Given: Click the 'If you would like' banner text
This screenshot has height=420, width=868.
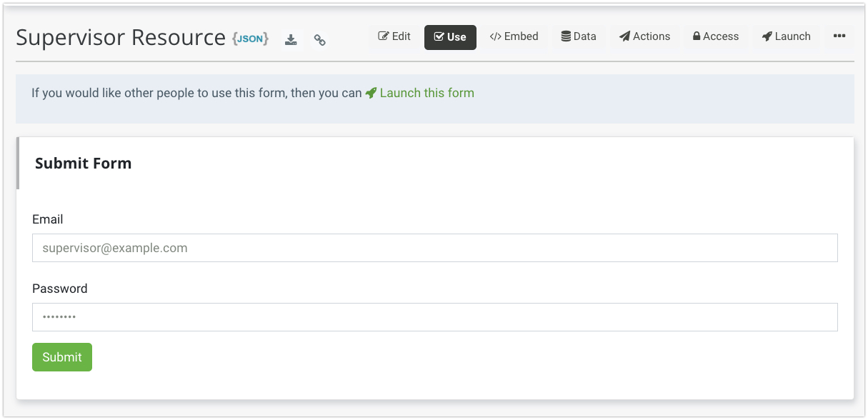Looking at the screenshot, I should [x=196, y=93].
